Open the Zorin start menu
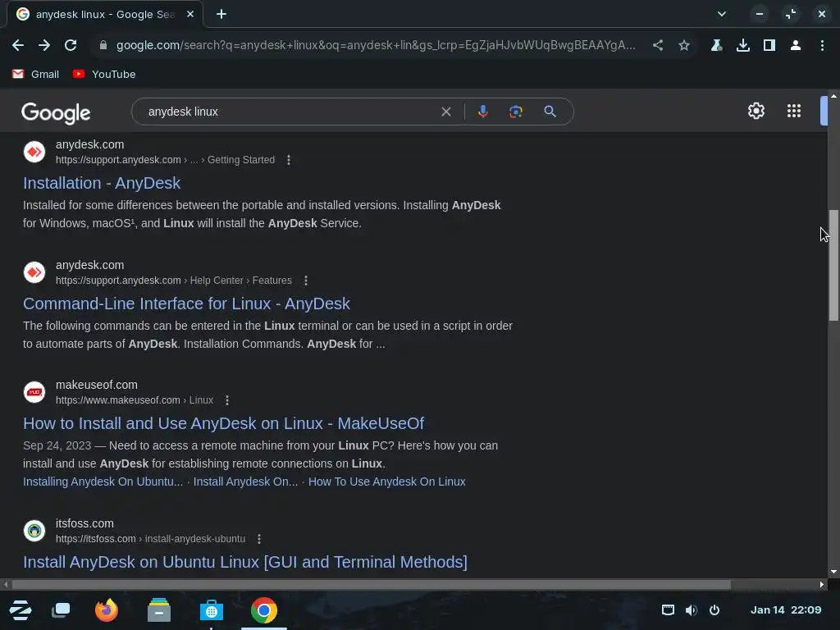 (21, 610)
